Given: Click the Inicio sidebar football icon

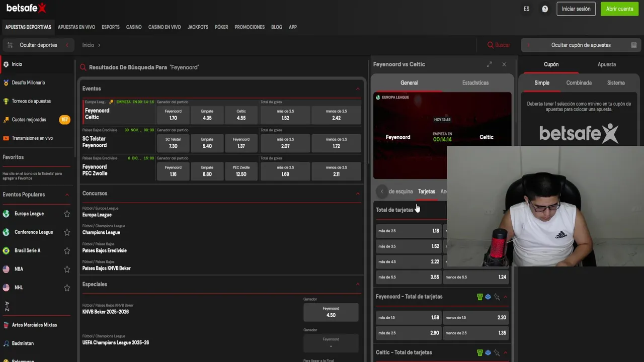Looking at the screenshot, I should tap(6, 64).
